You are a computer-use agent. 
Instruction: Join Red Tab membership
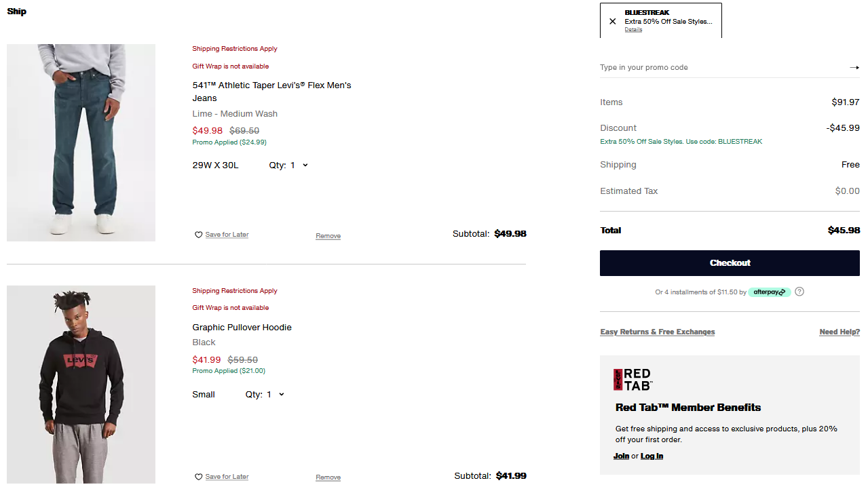(x=621, y=456)
